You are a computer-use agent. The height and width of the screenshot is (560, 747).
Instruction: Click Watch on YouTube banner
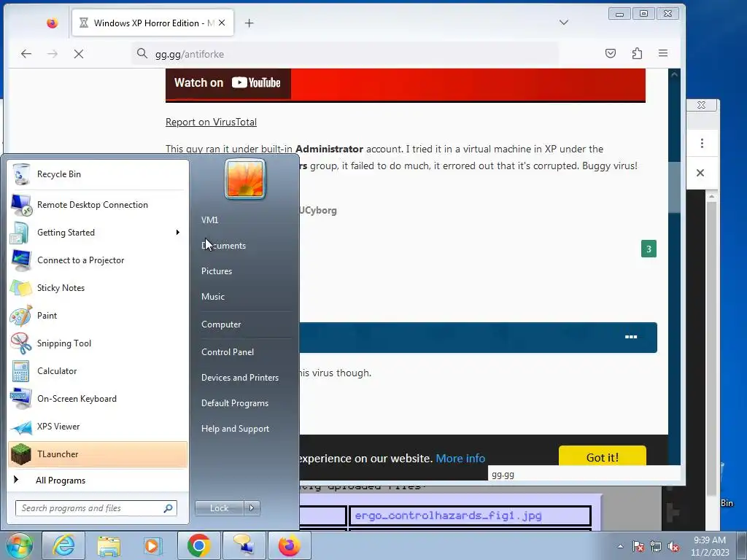[x=228, y=83]
